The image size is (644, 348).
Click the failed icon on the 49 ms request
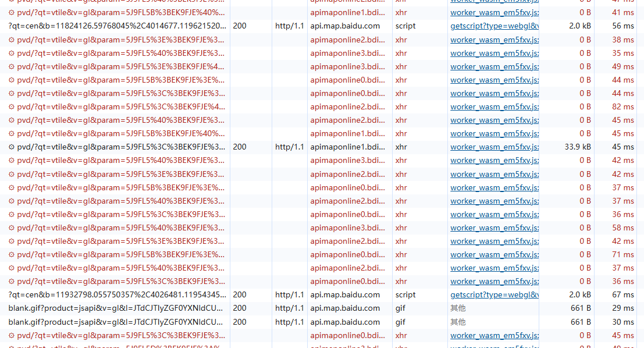12,67
